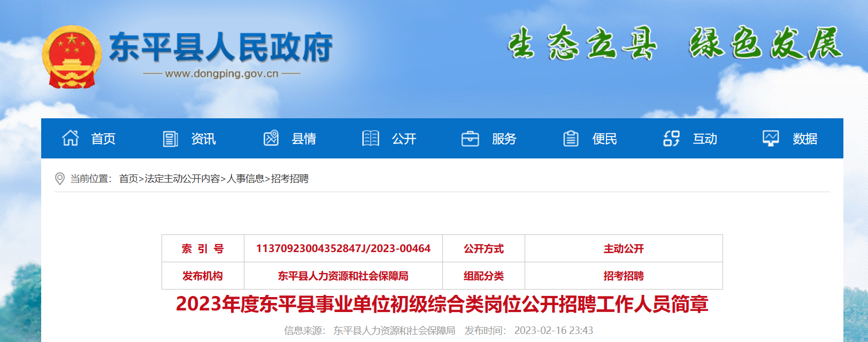Viewport: 868px width, 342px height.
Task: Open the 资讯 nav menu item
Action: click(203, 139)
